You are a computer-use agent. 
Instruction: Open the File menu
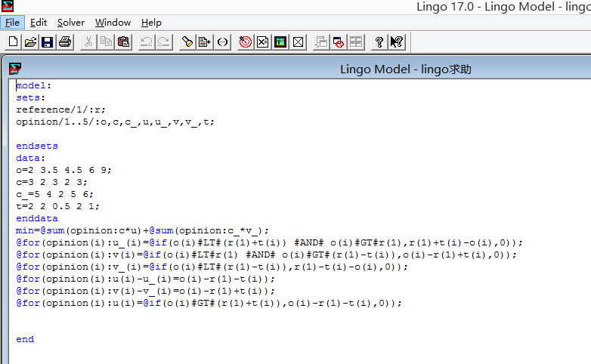(12, 23)
